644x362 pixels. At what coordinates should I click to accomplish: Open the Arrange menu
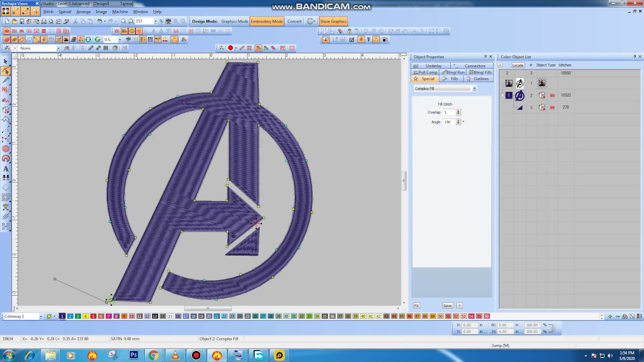84,12
